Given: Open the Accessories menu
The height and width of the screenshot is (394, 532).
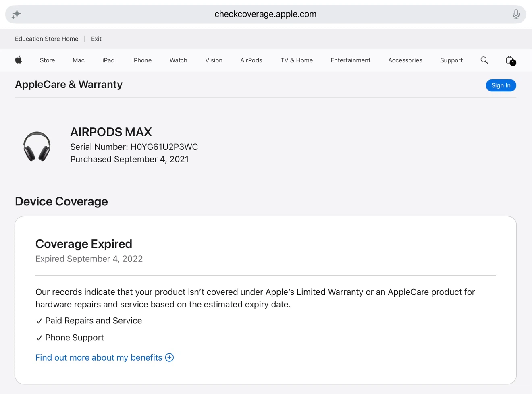Looking at the screenshot, I should tap(405, 60).
